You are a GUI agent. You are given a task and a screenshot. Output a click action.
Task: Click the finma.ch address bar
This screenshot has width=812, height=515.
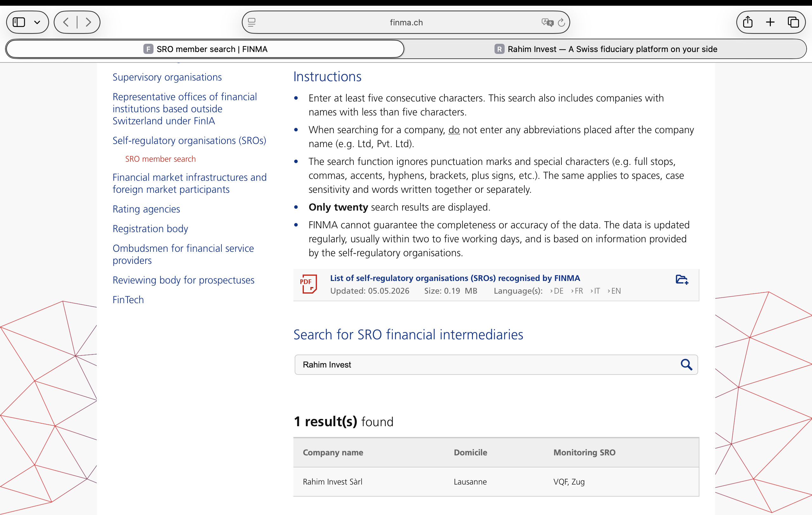coord(406,22)
